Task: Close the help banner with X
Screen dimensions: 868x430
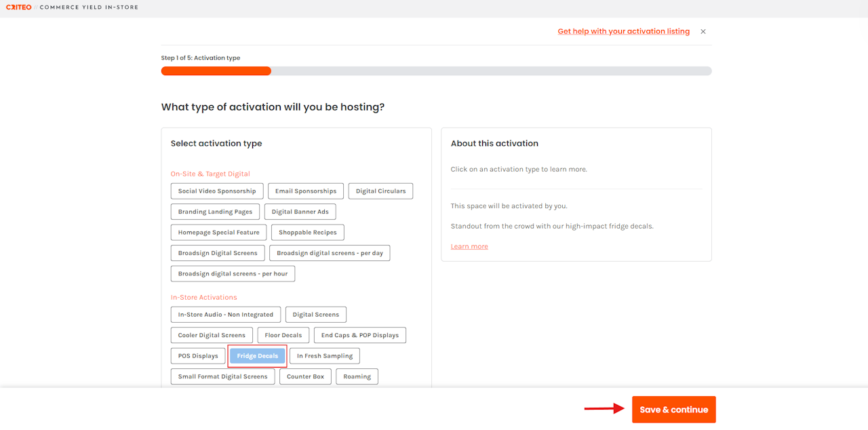Action: tap(703, 32)
